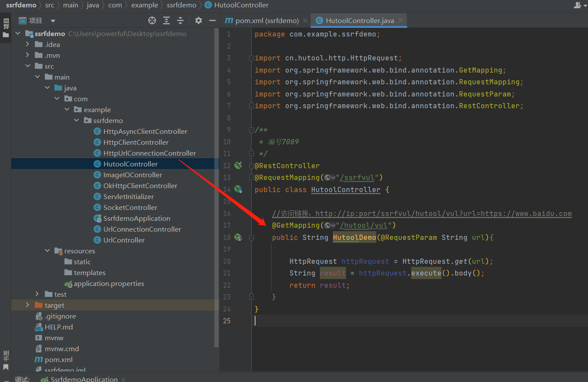The width and height of the screenshot is (588, 382).
Task: Fold the import block at line 3
Action: (x=251, y=58)
